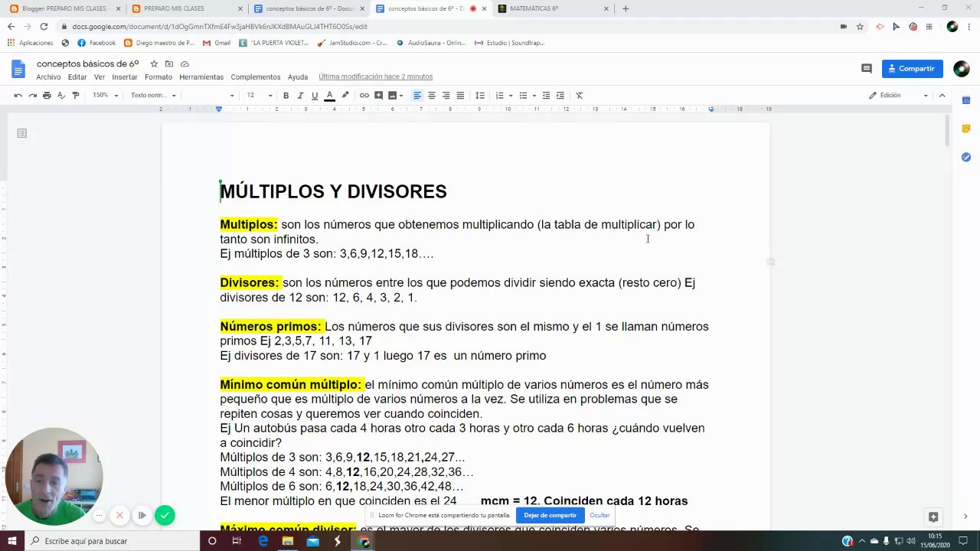Viewport: 980px width, 551px height.
Task: Open comment history icon next to Compartir
Action: (867, 69)
